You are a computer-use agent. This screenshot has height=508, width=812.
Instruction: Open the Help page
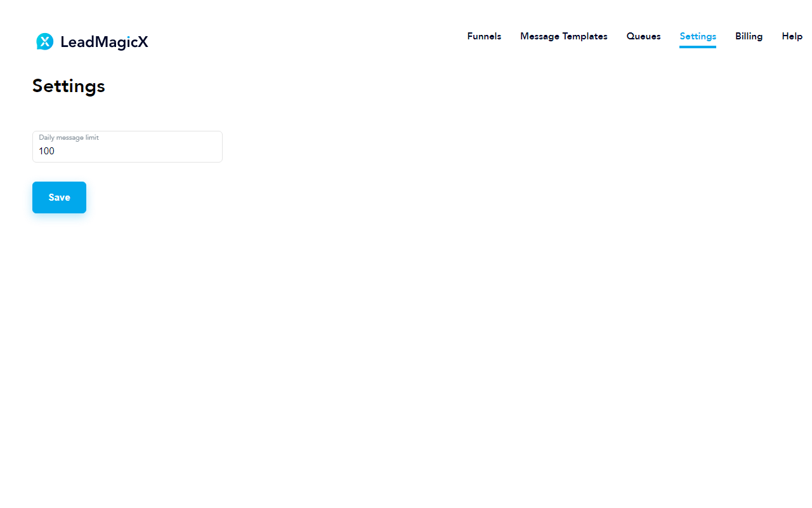792,36
